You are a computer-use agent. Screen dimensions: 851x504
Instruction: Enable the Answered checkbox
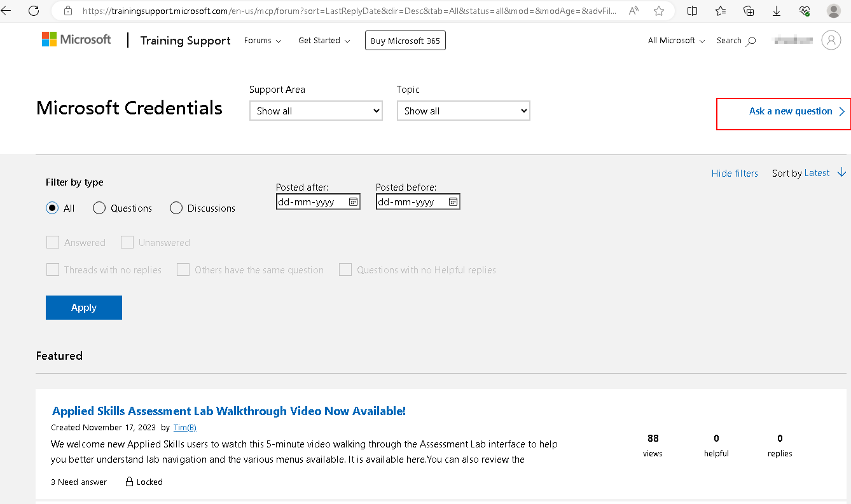point(53,242)
